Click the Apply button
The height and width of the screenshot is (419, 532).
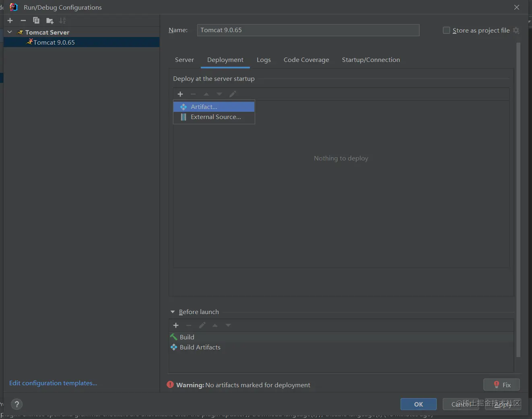click(x=503, y=404)
